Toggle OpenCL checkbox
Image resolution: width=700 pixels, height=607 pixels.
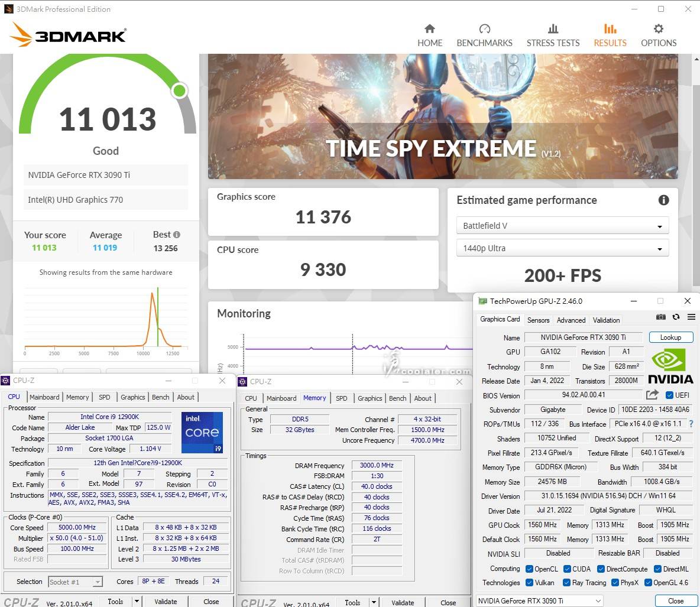click(x=530, y=569)
